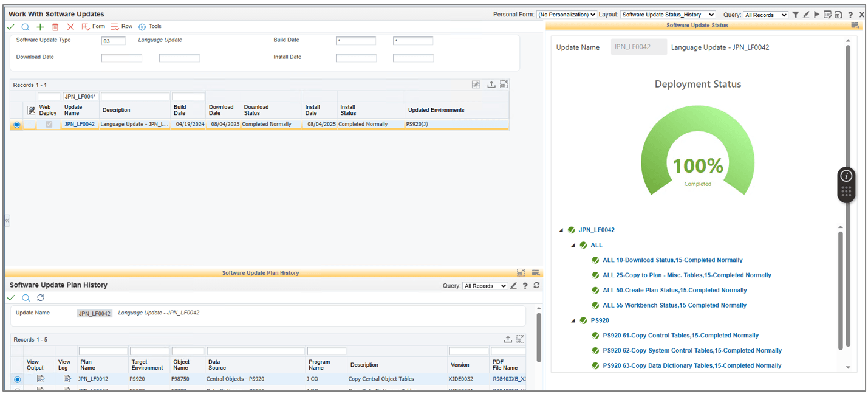The height and width of the screenshot is (394, 868).
Task: Click the green plus Add icon
Action: (40, 27)
